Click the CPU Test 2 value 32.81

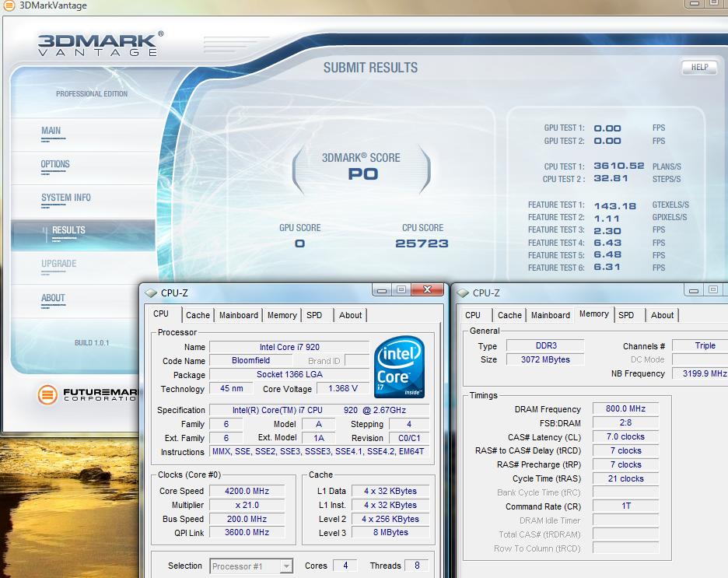tap(611, 178)
